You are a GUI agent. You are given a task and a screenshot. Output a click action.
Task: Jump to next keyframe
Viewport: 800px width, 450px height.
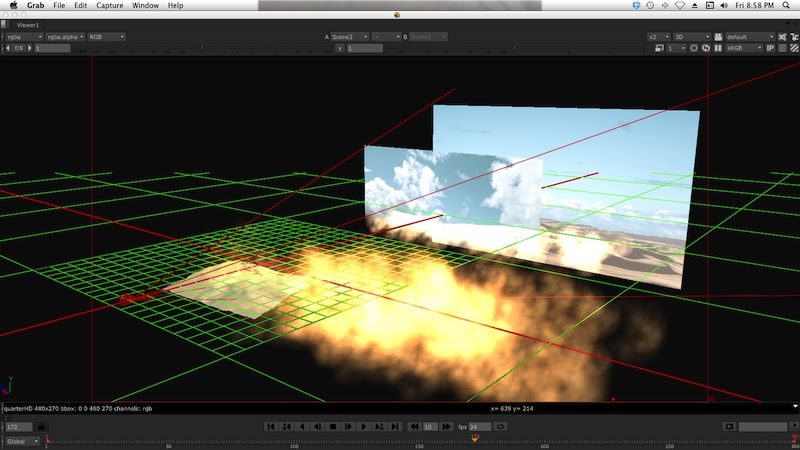(x=379, y=427)
